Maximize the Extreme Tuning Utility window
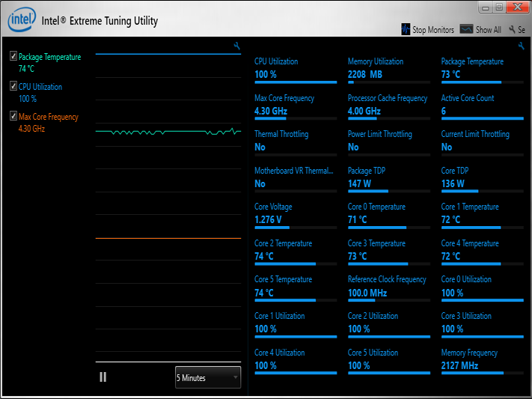 click(x=499, y=7)
